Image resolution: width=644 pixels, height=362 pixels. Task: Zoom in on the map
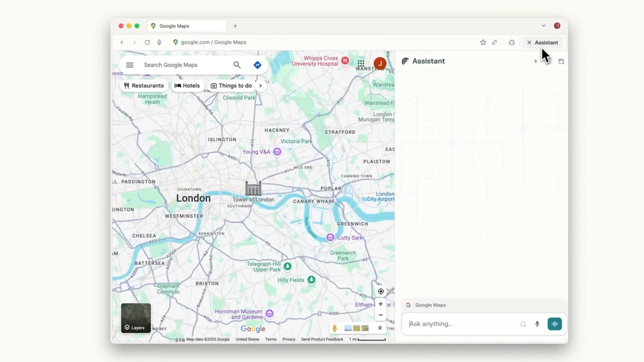[x=380, y=304]
